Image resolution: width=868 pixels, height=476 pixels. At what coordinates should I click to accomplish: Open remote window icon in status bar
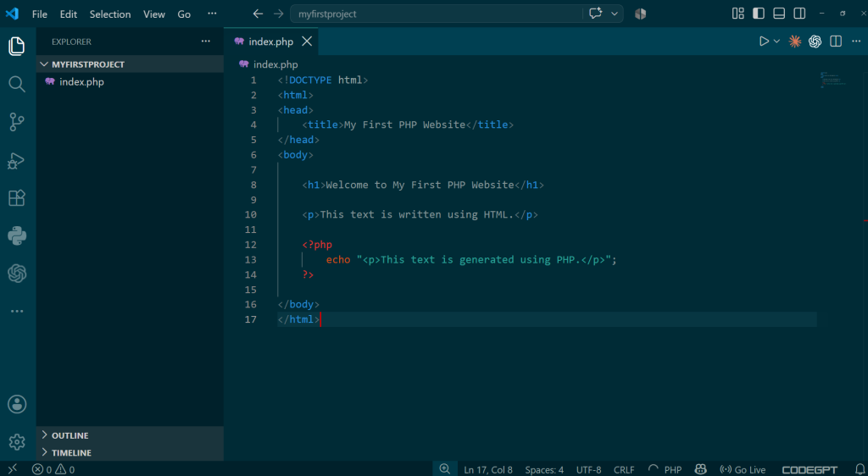click(12, 469)
